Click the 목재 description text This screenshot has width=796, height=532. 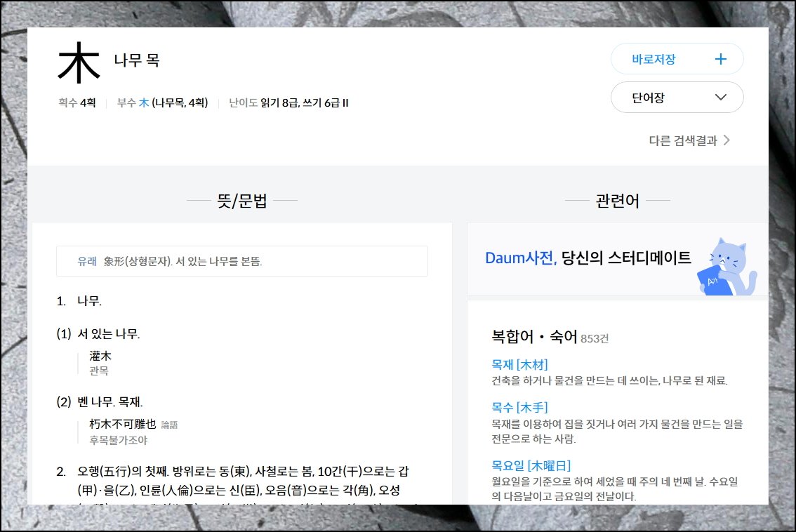pyautogui.click(x=610, y=380)
